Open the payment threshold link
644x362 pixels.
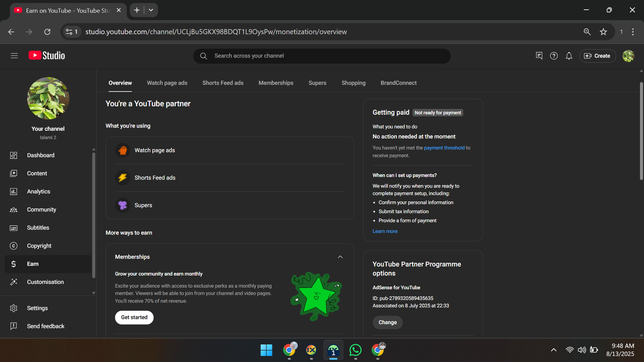coord(444,148)
